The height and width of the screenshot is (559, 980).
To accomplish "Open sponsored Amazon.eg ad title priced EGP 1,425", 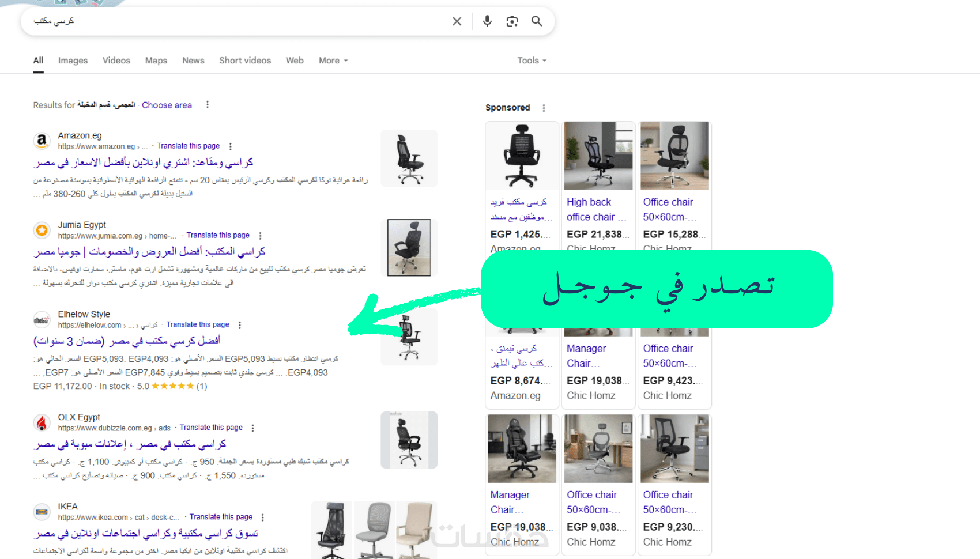I will [x=521, y=210].
